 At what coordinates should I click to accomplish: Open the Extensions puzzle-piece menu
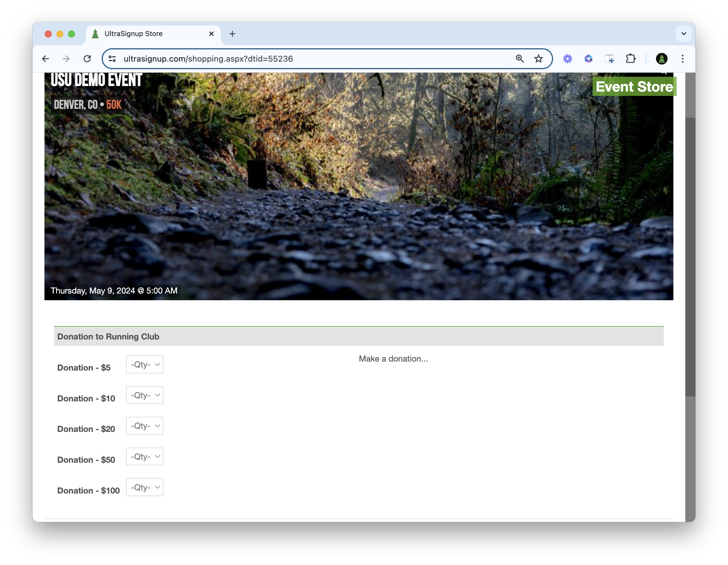pos(630,59)
